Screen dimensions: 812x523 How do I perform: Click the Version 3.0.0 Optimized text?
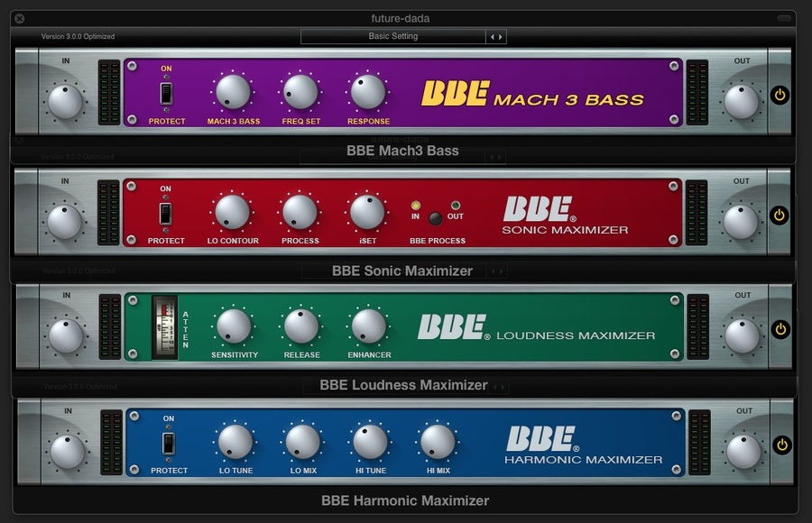click(x=78, y=36)
